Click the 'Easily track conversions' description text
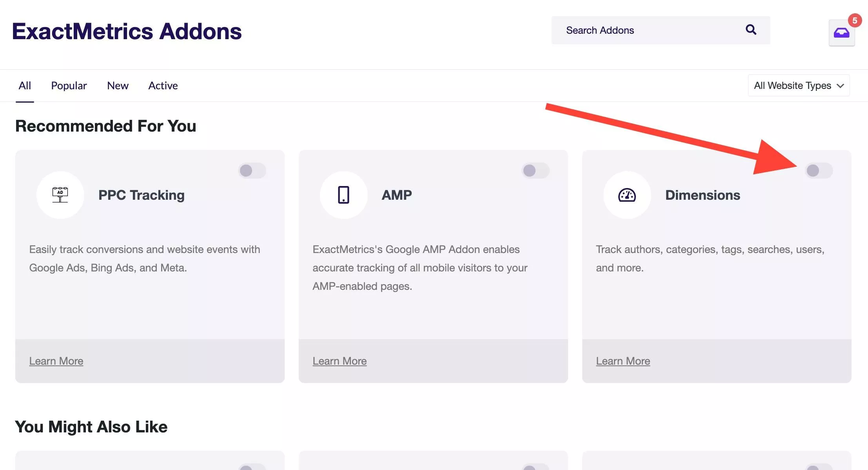The height and width of the screenshot is (470, 868). pos(145,258)
